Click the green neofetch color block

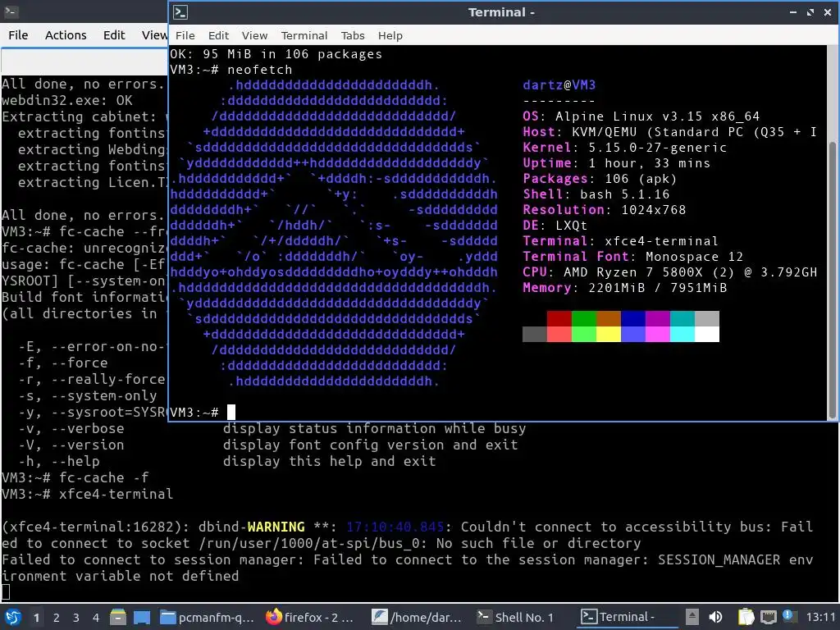tap(583, 318)
